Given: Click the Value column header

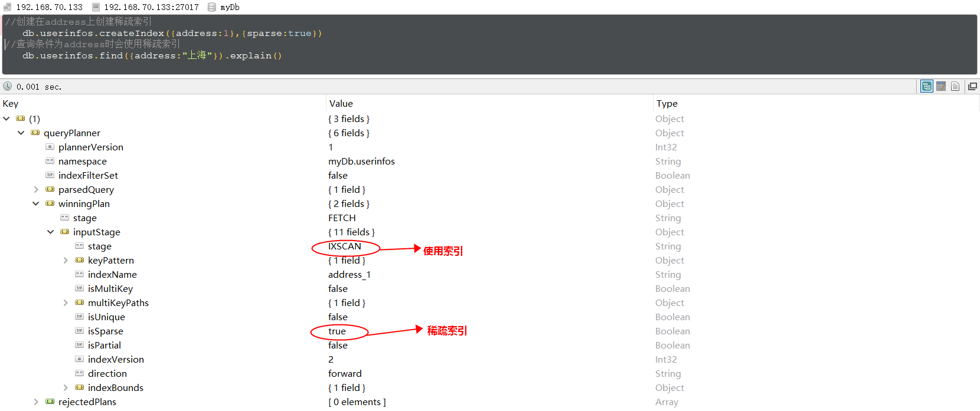Looking at the screenshot, I should 341,104.
